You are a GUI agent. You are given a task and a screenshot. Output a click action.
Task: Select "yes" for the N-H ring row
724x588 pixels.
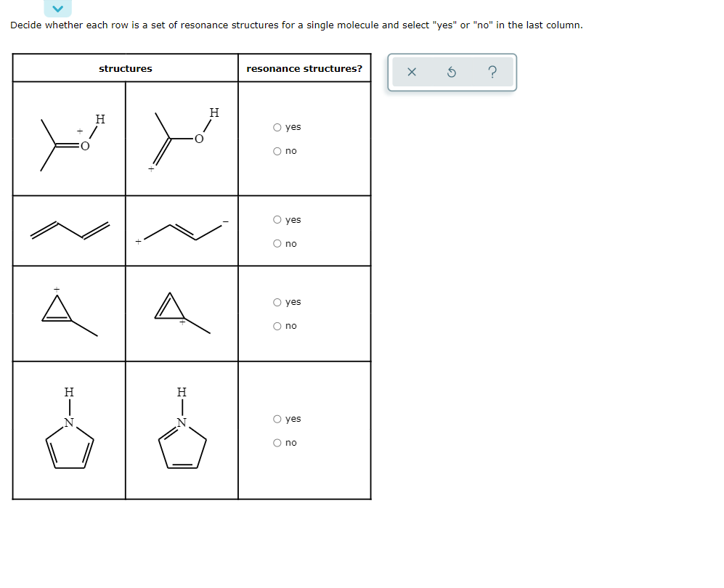click(x=277, y=418)
